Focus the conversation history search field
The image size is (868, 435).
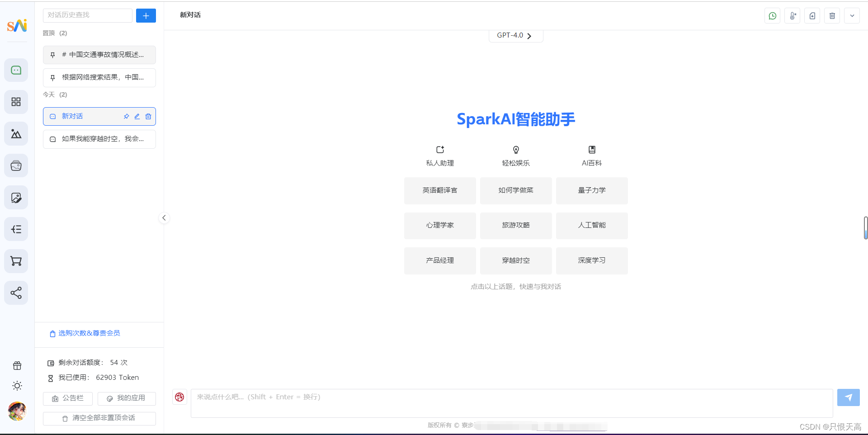(x=88, y=15)
